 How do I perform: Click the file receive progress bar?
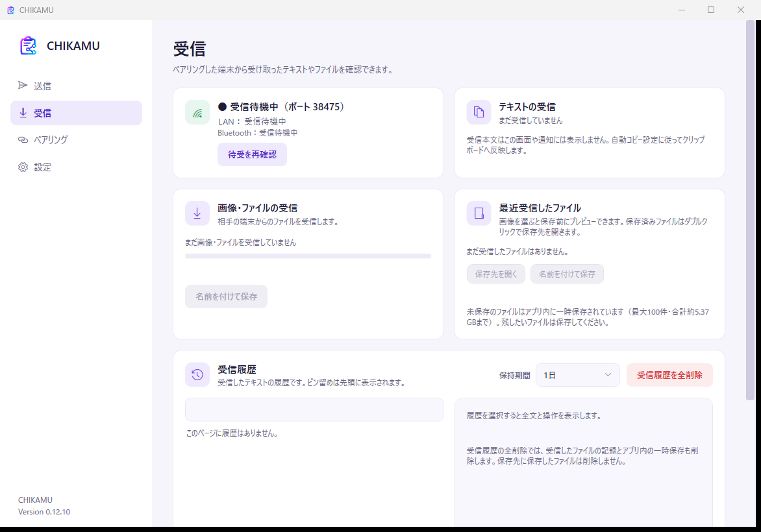(x=308, y=256)
